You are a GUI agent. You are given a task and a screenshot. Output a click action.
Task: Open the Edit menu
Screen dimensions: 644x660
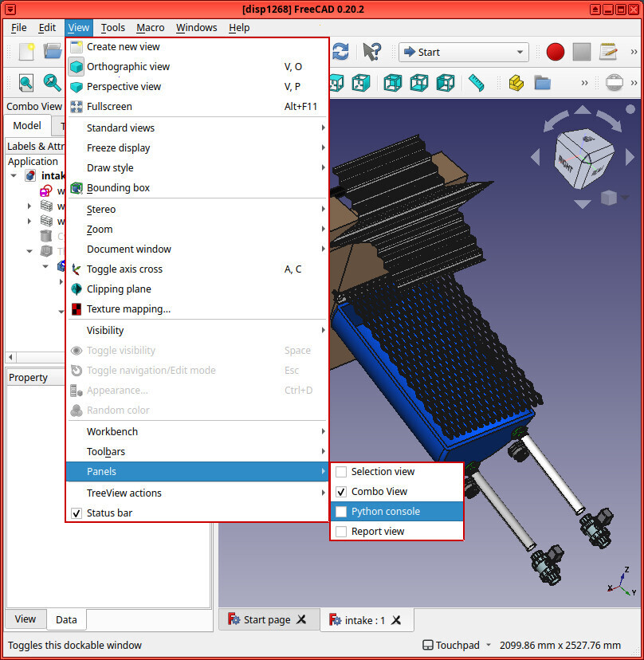47,28
